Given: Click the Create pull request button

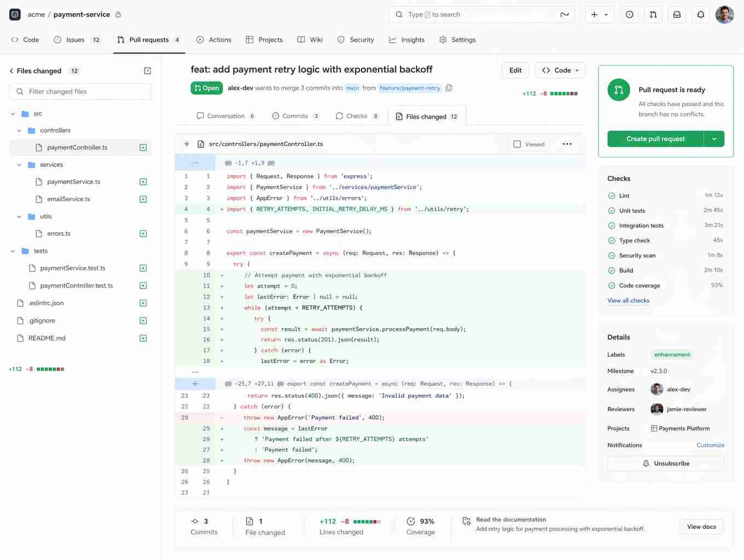Looking at the screenshot, I should coord(655,139).
